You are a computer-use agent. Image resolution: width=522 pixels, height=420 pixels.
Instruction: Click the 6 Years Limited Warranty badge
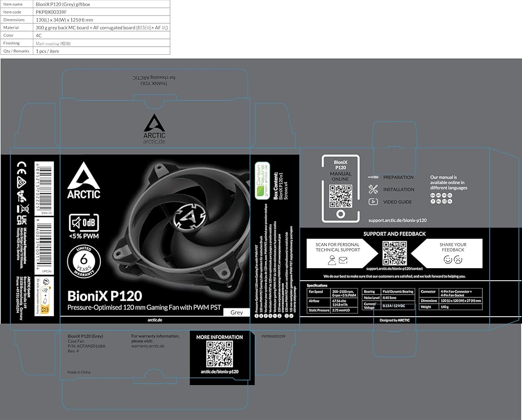[84, 261]
